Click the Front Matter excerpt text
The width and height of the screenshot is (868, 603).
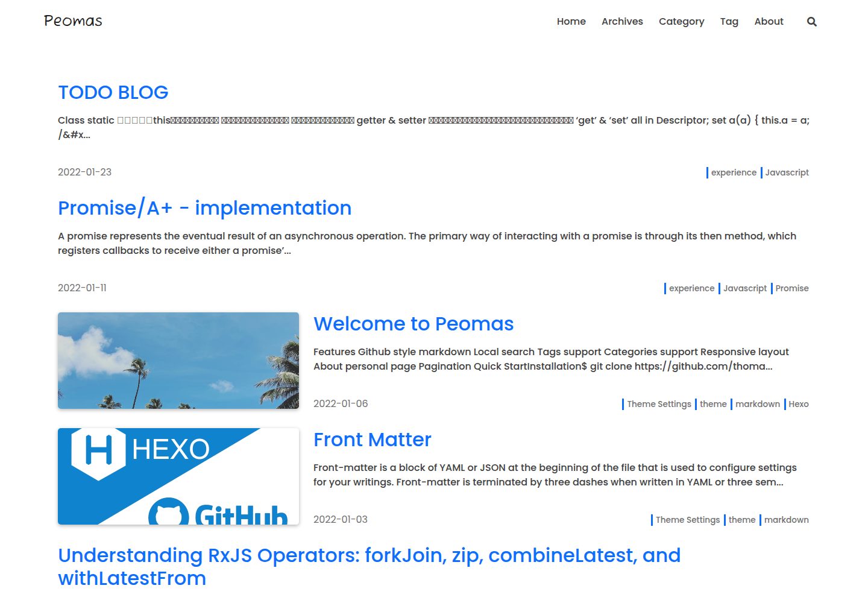(555, 475)
